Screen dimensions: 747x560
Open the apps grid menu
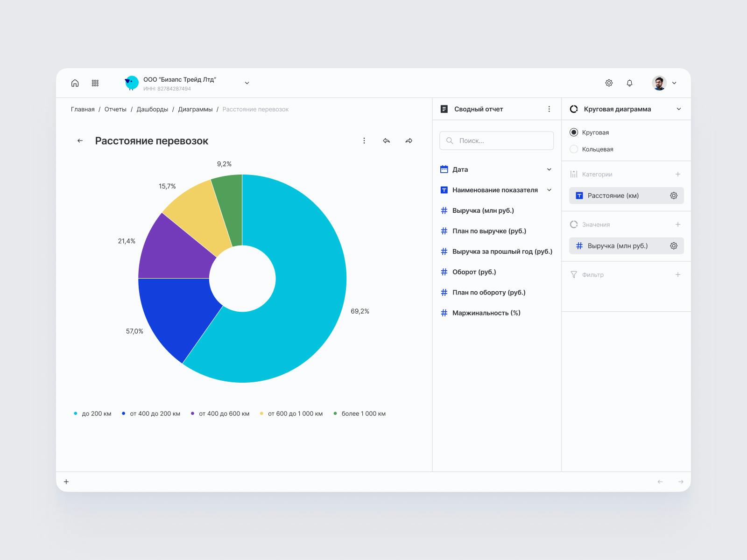pyautogui.click(x=95, y=83)
